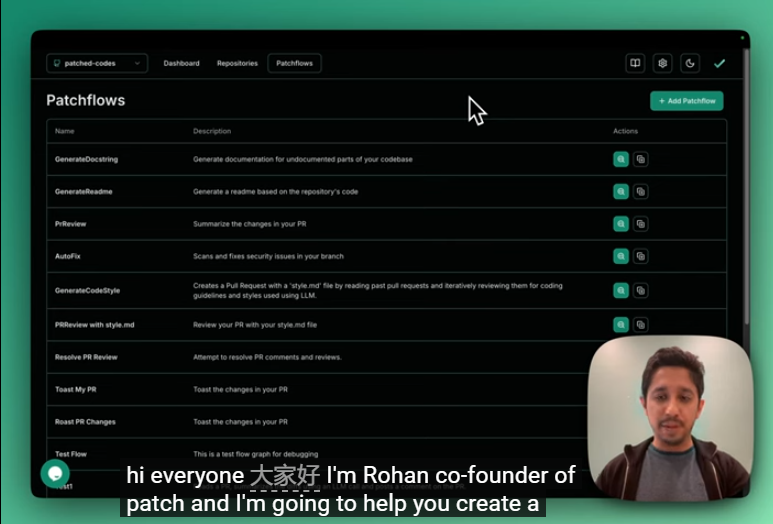Open the Toast My PR patchflow

[76, 389]
